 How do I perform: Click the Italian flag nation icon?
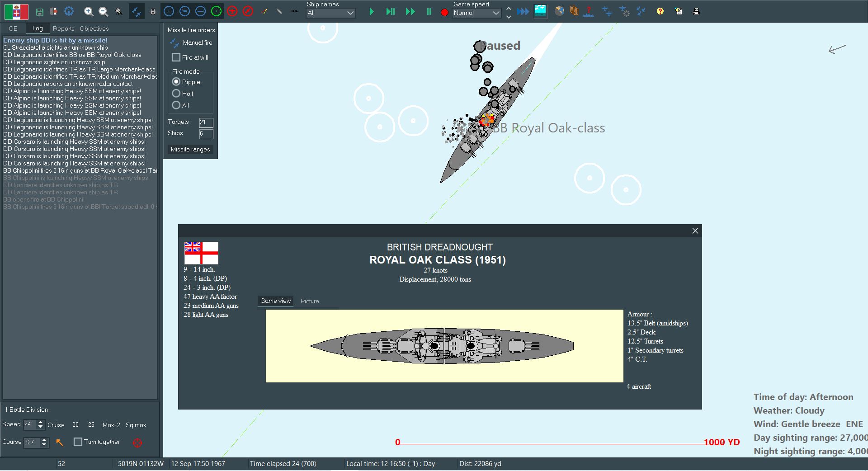point(16,12)
